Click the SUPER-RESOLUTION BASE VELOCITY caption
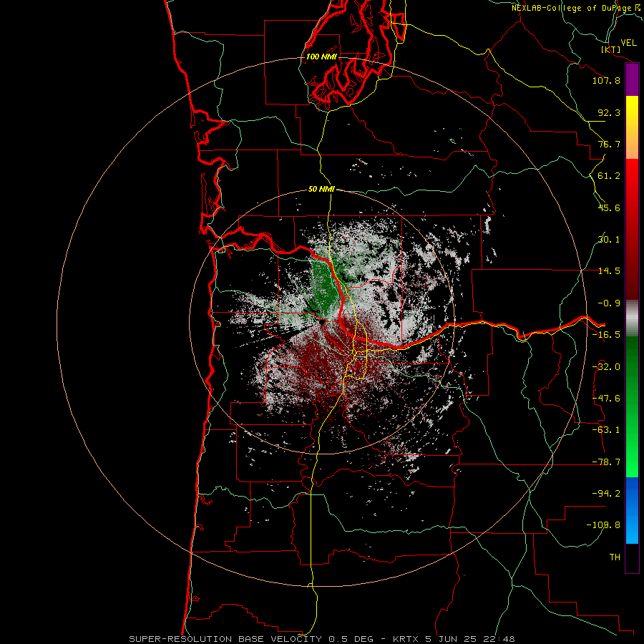 pos(227,639)
